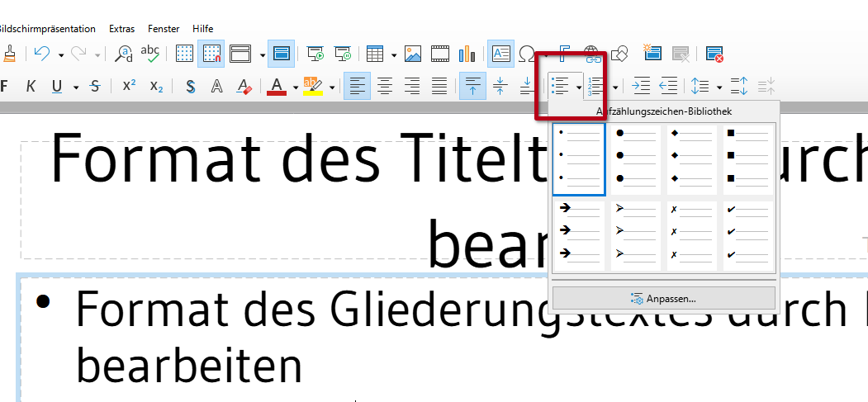Align text to bottom
868x402 pixels.
[x=526, y=86]
